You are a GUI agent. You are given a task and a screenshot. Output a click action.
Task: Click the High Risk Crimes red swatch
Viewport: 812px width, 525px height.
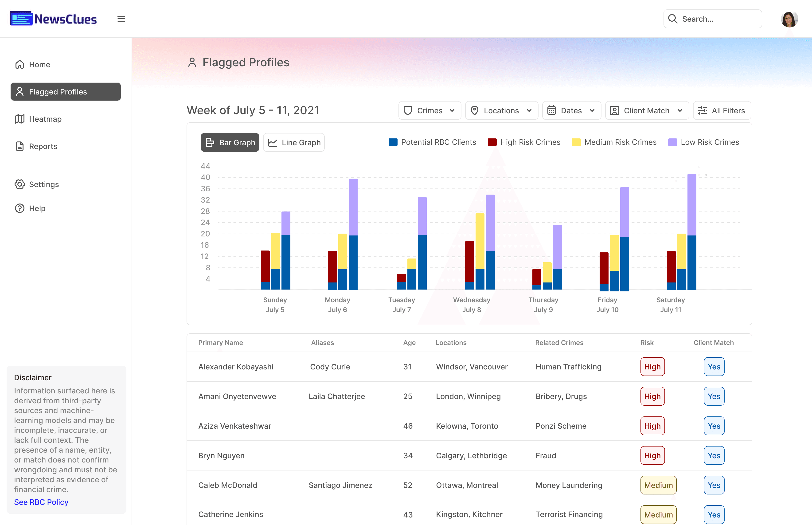coord(492,142)
